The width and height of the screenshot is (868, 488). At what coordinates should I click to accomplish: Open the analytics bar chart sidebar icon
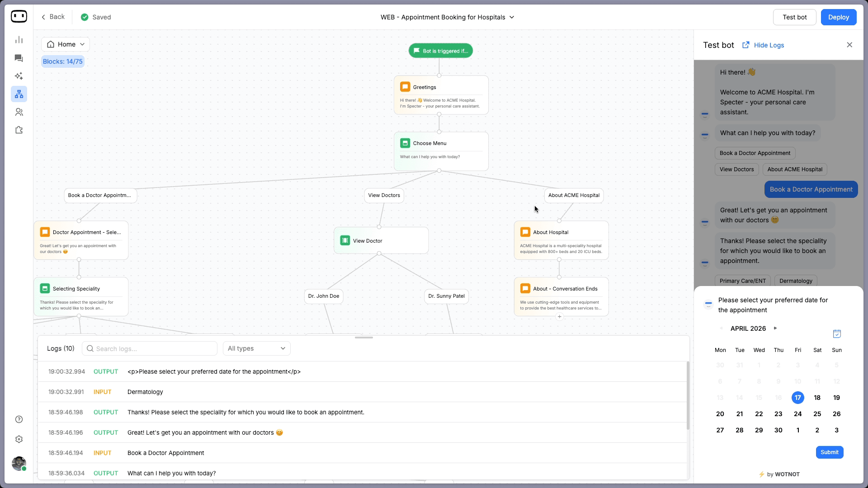19,40
